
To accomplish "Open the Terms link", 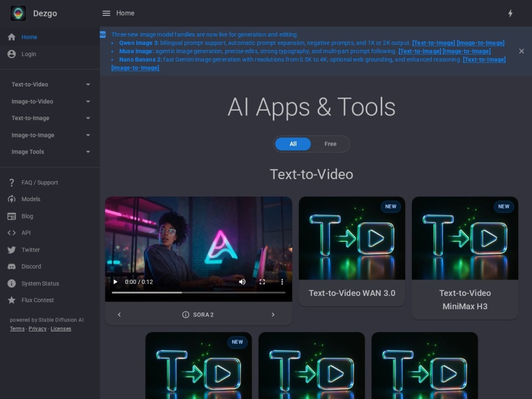I will click(17, 329).
